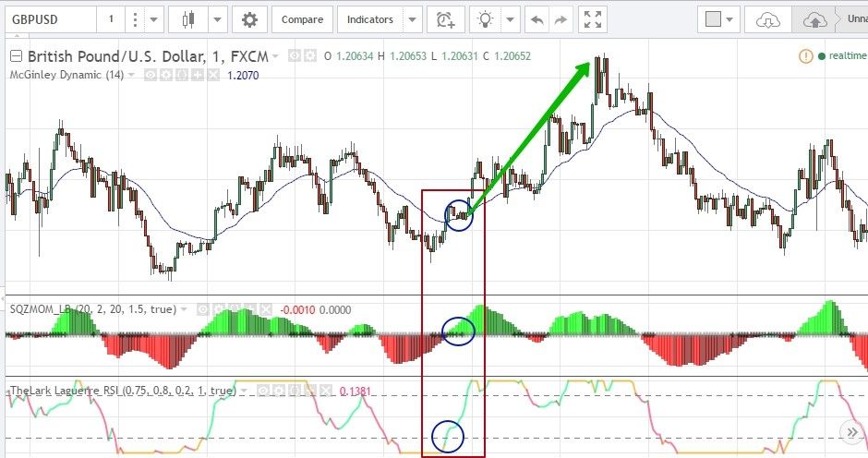Add indicator on McGinley Dynamic plus icon

pyautogui.click(x=198, y=75)
